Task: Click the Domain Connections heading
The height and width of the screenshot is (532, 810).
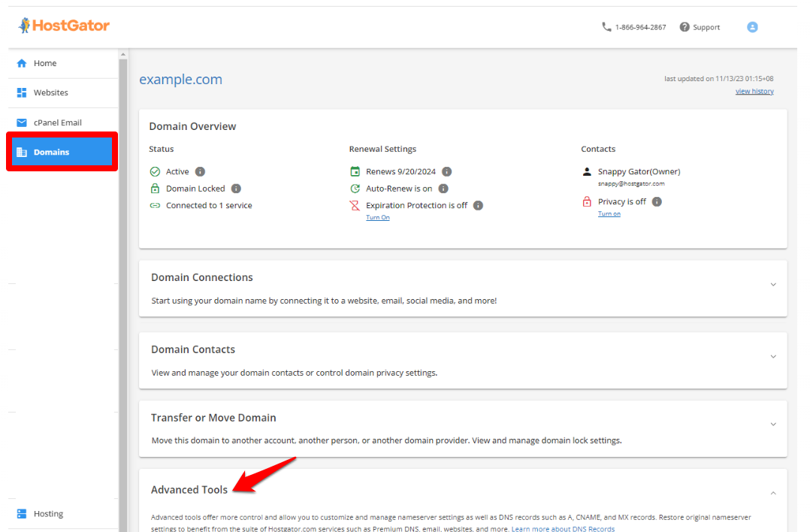Action: 202,277
